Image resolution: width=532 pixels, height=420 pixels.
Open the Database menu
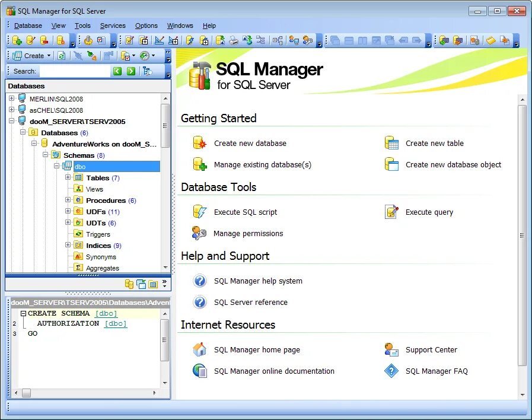click(x=28, y=26)
